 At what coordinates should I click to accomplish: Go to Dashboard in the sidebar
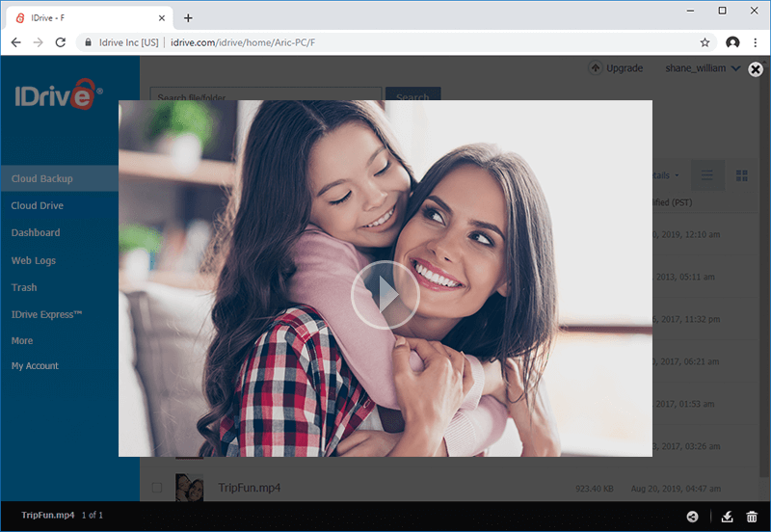36,232
